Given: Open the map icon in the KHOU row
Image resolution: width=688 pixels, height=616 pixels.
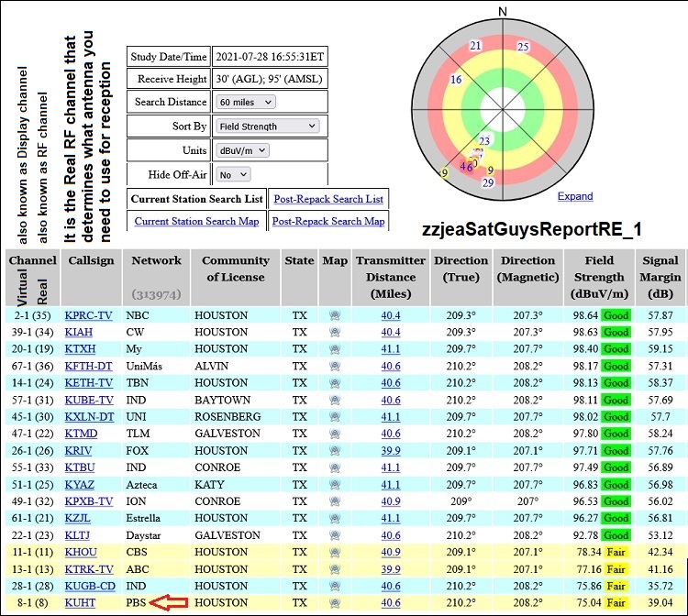Looking at the screenshot, I should (335, 552).
